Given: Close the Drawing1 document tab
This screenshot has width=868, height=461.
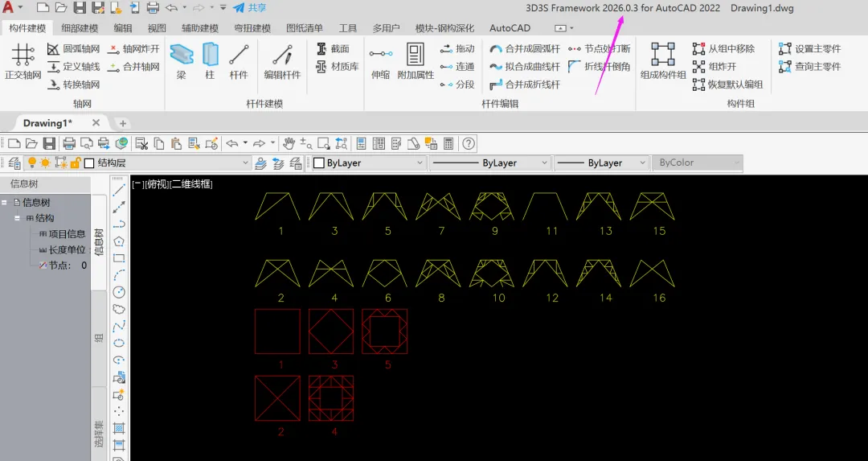Looking at the screenshot, I should pos(96,123).
